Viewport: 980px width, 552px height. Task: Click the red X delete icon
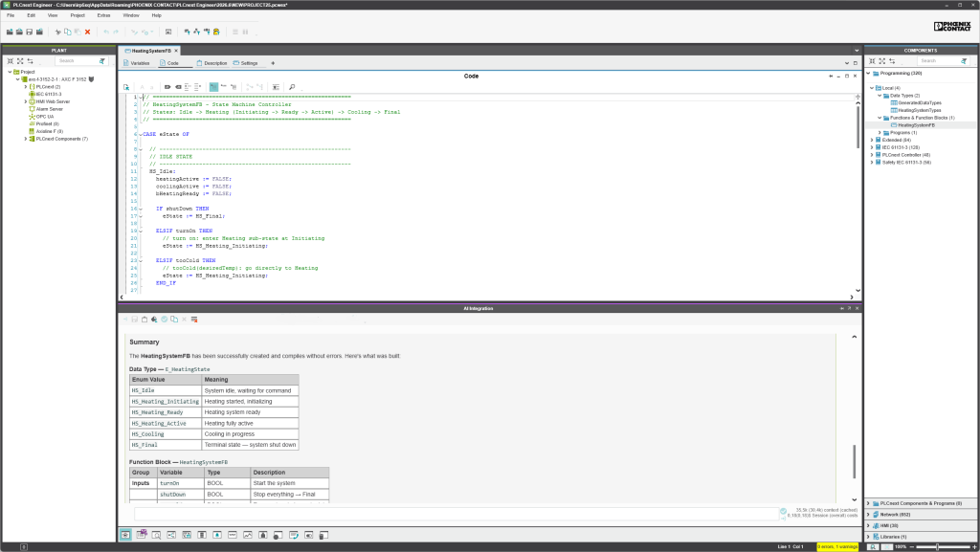(x=87, y=32)
